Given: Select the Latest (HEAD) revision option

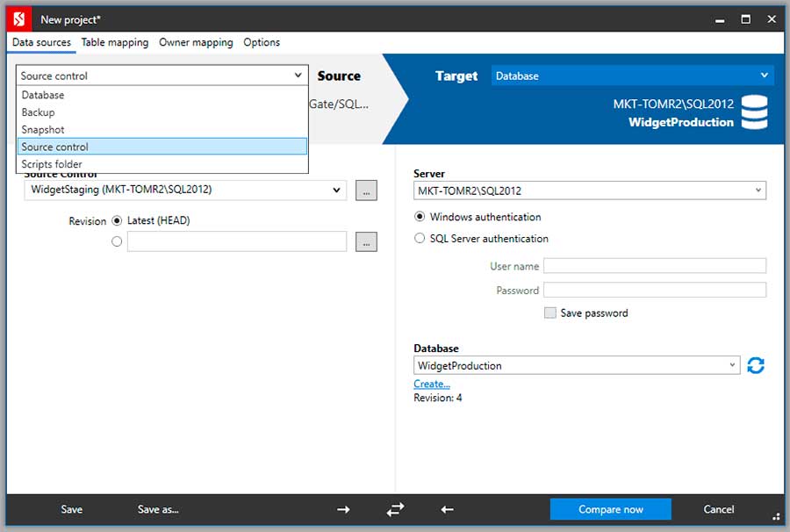Looking at the screenshot, I should coord(118,220).
